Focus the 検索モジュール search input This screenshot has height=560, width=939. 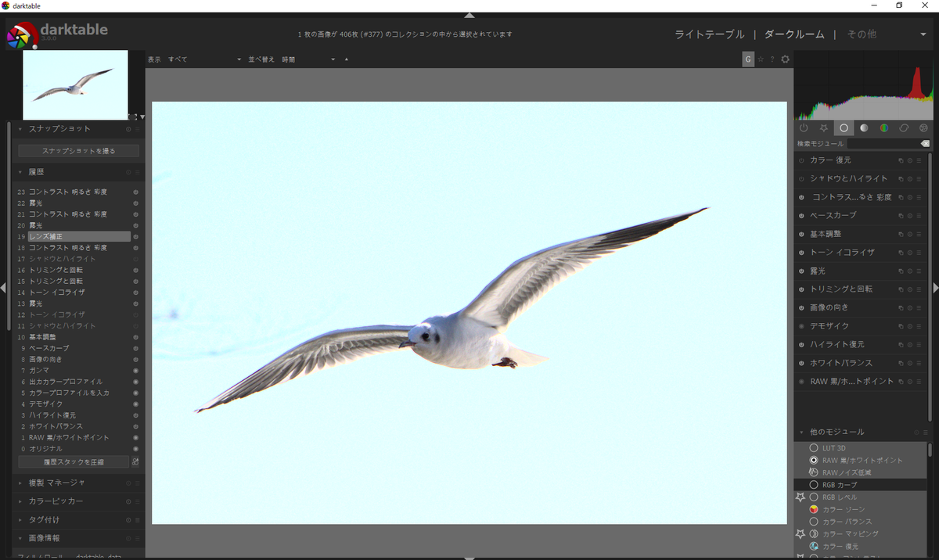[x=883, y=144]
